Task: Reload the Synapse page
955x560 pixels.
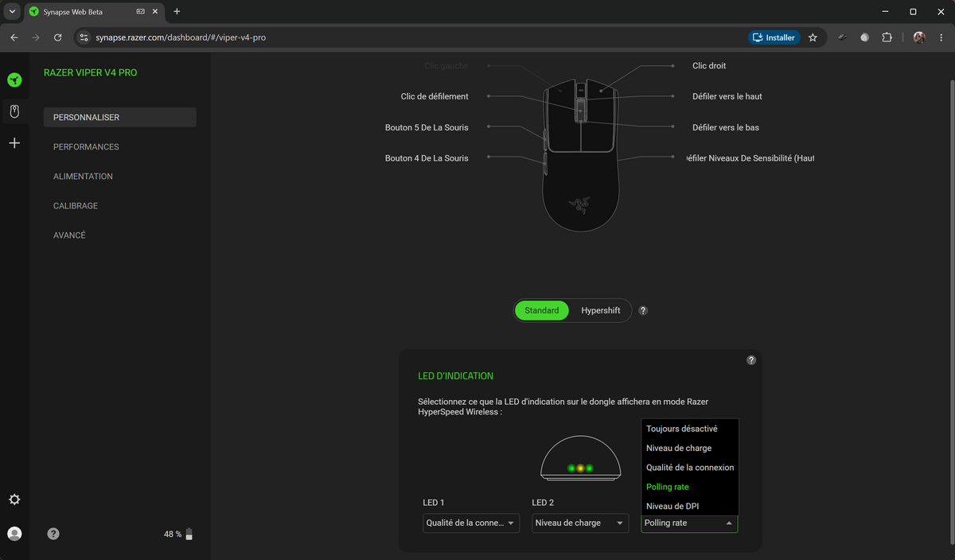Action: [x=58, y=37]
